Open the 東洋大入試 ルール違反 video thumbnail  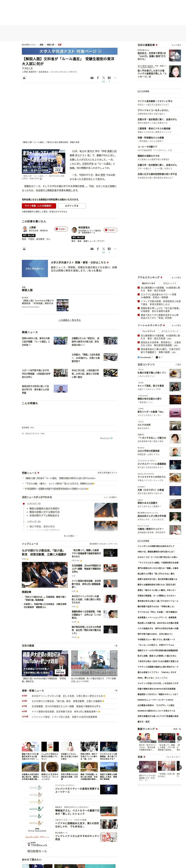pos(44,162)
